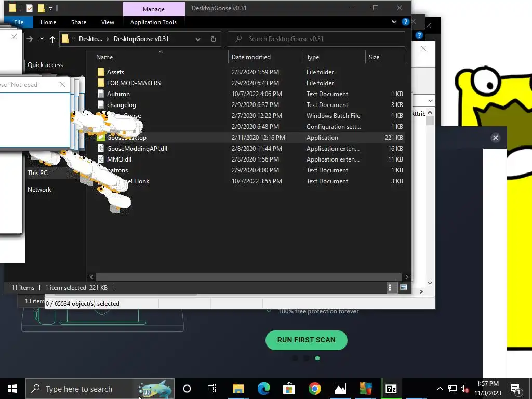The height and width of the screenshot is (399, 532).
Task: Switch to large thumbnails view icon
Action: tap(403, 287)
